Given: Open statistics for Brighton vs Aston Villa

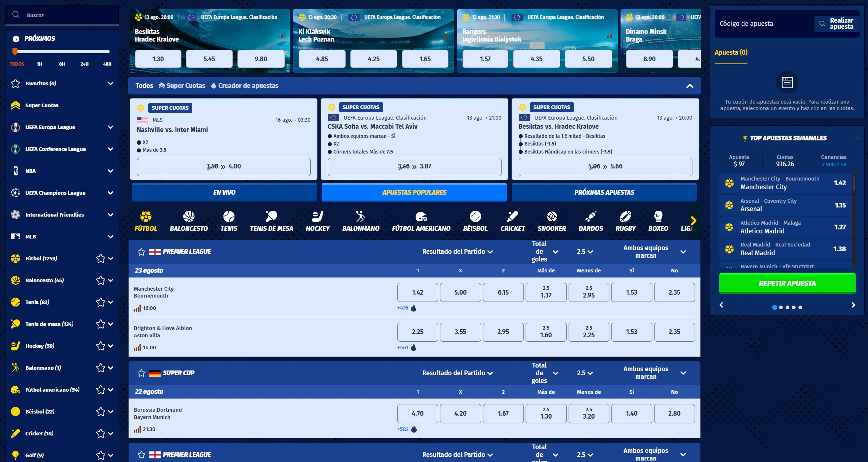Looking at the screenshot, I should coord(137,348).
